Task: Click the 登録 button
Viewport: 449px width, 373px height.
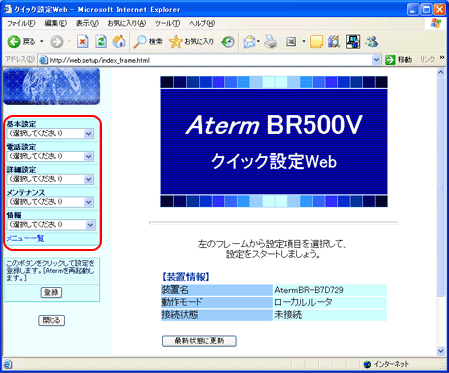Action: point(51,293)
